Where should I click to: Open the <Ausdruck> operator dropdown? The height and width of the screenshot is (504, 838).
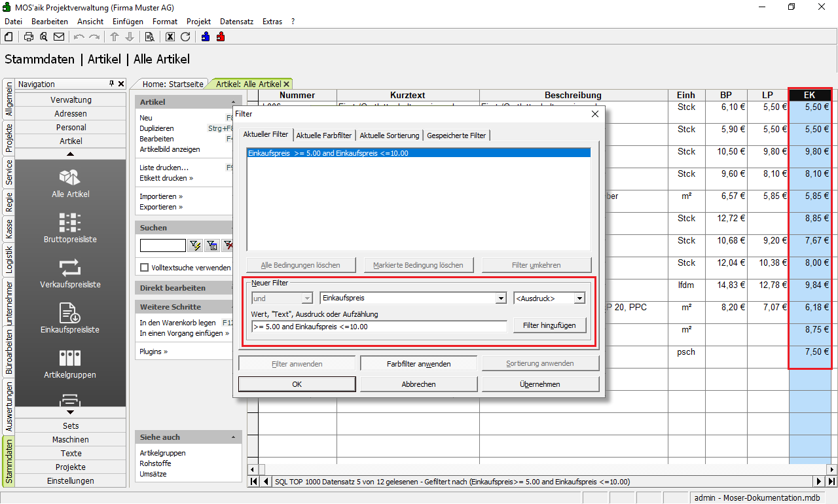click(x=579, y=298)
